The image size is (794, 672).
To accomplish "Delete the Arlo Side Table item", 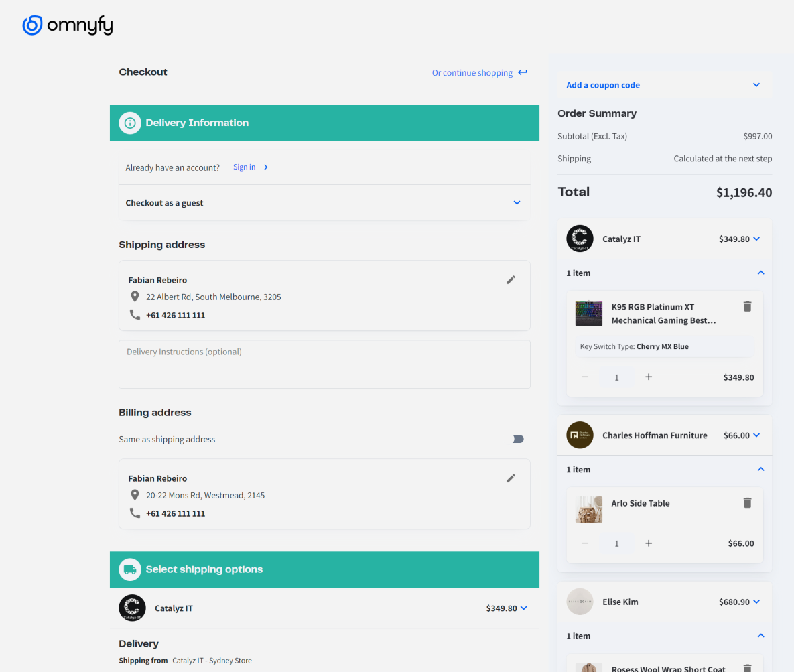I will 747,503.
